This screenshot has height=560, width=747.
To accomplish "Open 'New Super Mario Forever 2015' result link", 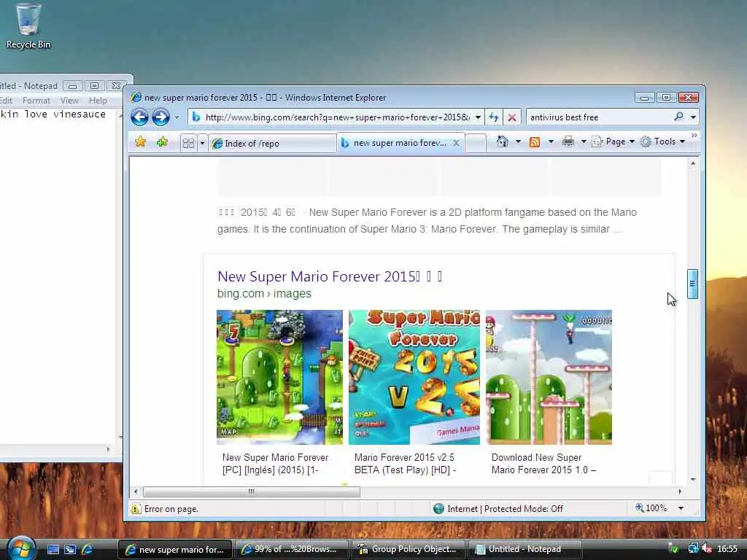I will pos(330,276).
